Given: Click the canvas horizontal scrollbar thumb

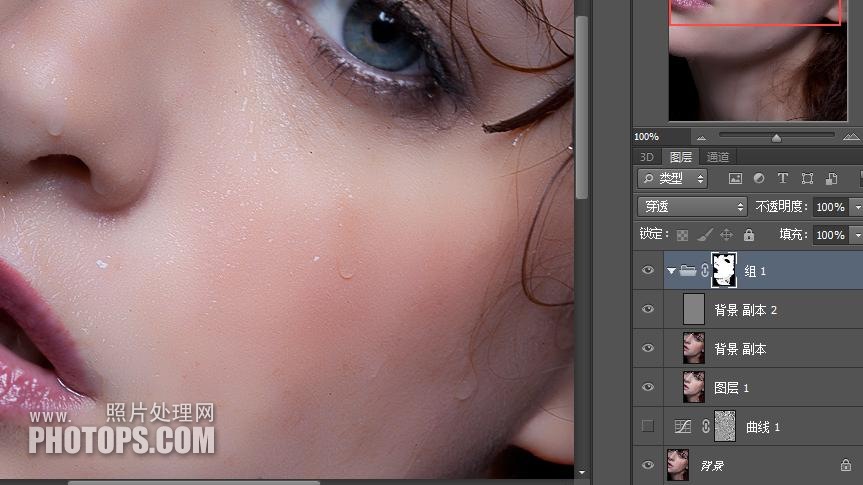Looking at the screenshot, I should (194, 483).
